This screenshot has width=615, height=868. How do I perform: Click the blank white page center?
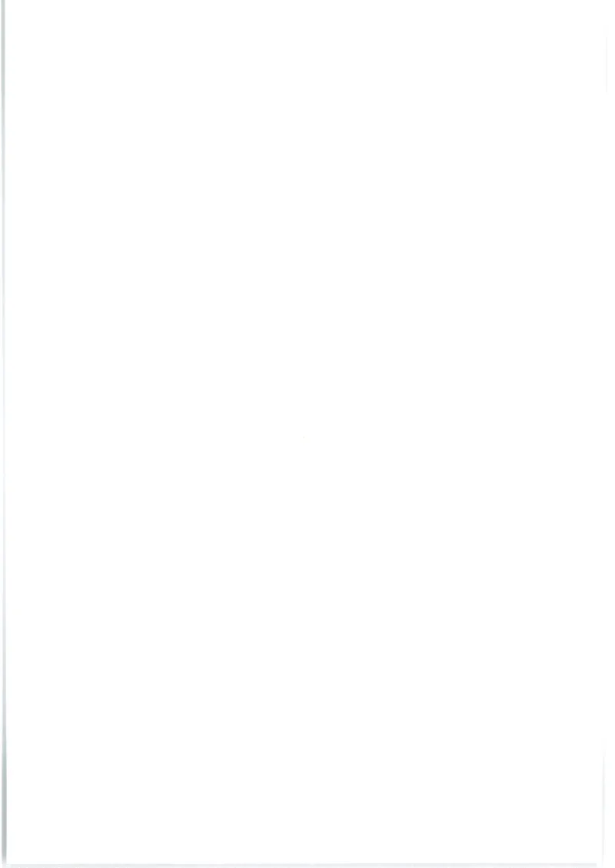(x=304, y=432)
